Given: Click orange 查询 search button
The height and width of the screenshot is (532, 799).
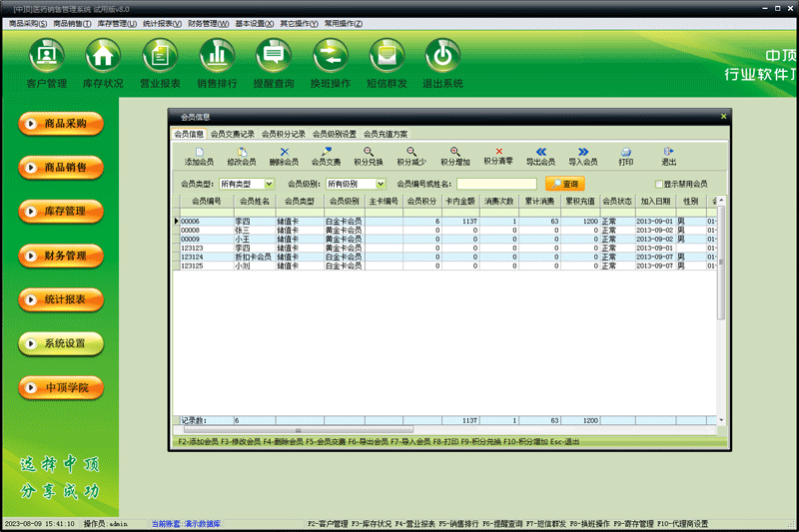Looking at the screenshot, I should (x=564, y=184).
